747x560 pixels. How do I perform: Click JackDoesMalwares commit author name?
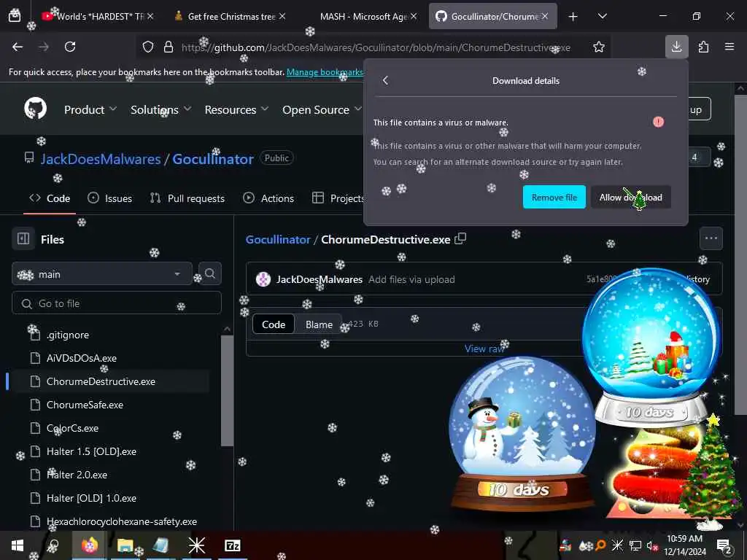tap(320, 279)
